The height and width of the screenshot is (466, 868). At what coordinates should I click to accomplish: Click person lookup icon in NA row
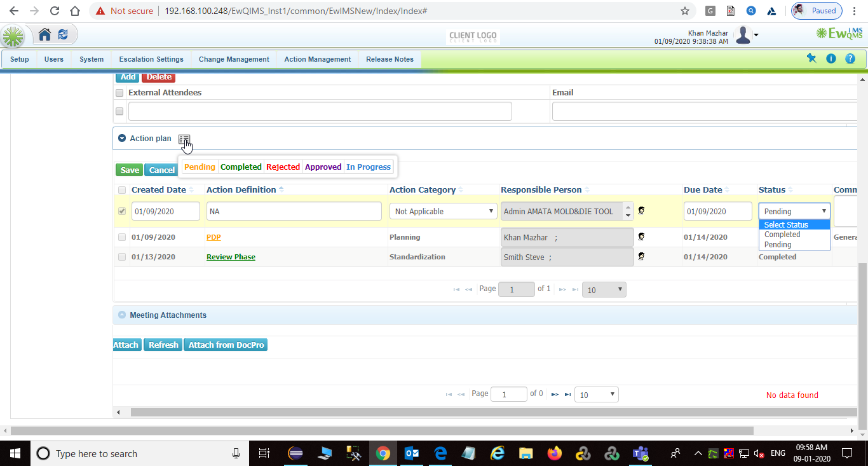pyautogui.click(x=642, y=211)
